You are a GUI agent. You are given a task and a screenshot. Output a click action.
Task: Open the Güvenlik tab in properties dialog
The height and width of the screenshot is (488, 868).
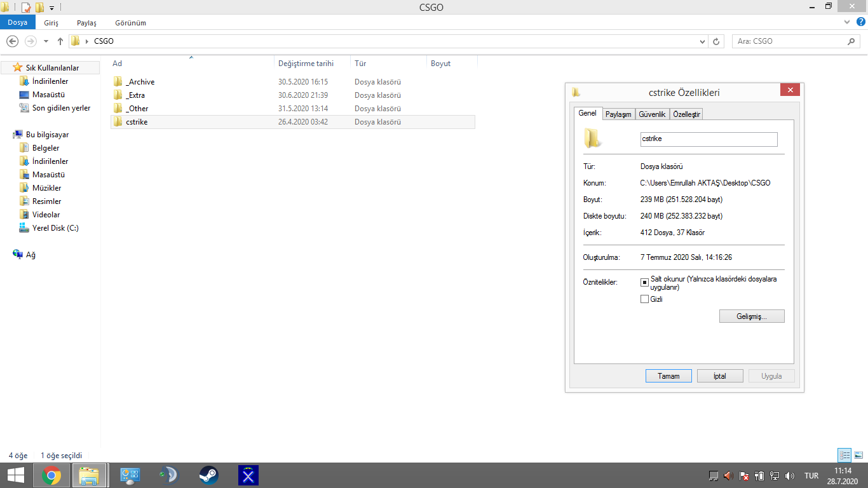652,114
